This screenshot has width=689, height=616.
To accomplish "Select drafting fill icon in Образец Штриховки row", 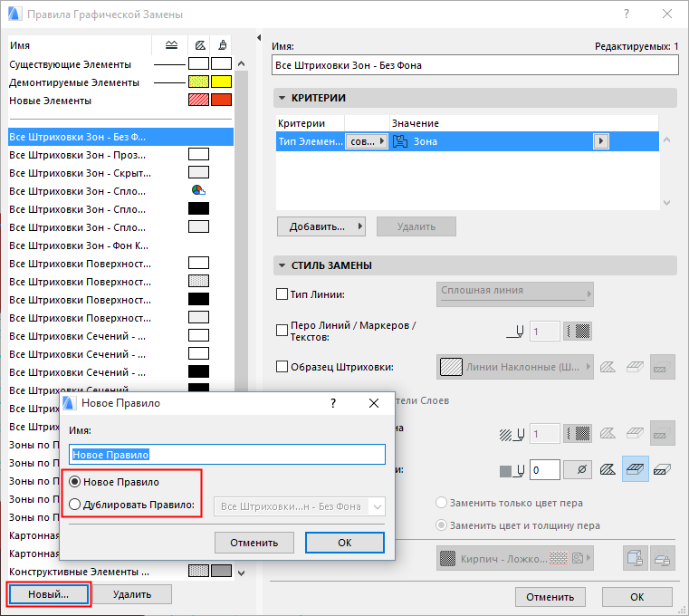I will click(x=608, y=367).
